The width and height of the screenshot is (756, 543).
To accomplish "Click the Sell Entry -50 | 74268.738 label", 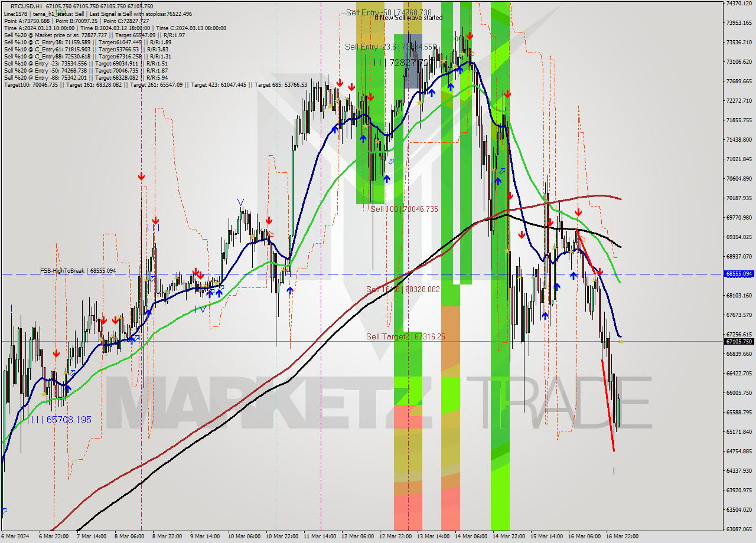I will click(389, 12).
